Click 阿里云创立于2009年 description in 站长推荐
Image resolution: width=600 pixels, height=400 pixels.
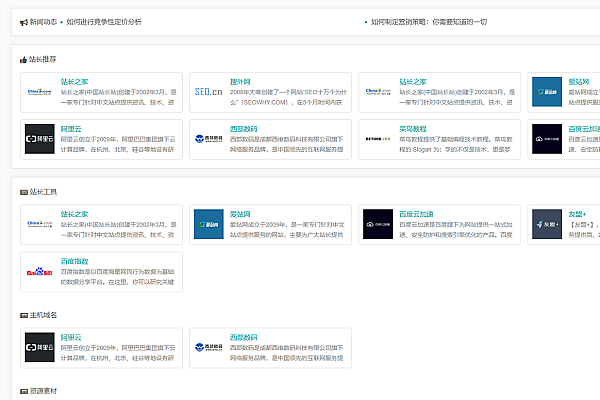[118, 144]
